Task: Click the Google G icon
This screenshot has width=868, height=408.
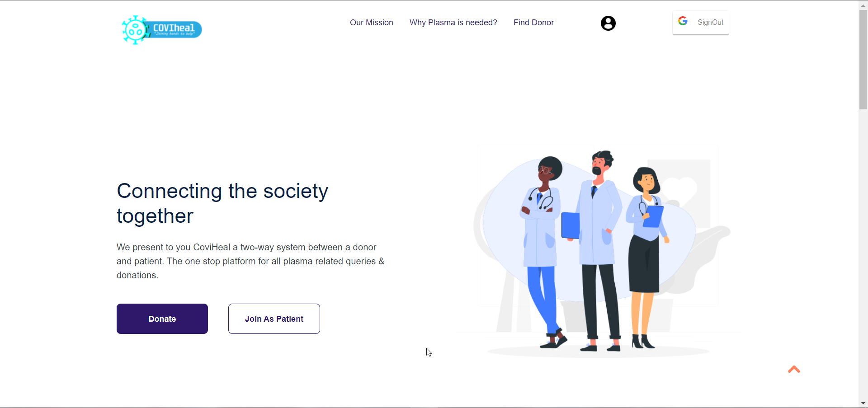Action: [683, 21]
